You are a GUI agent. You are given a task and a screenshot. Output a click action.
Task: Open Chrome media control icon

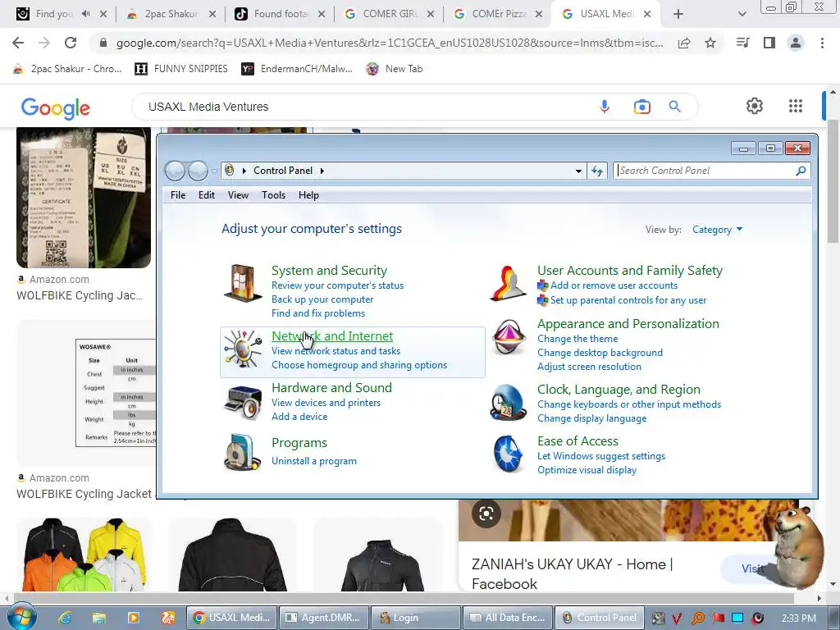pyautogui.click(x=742, y=43)
